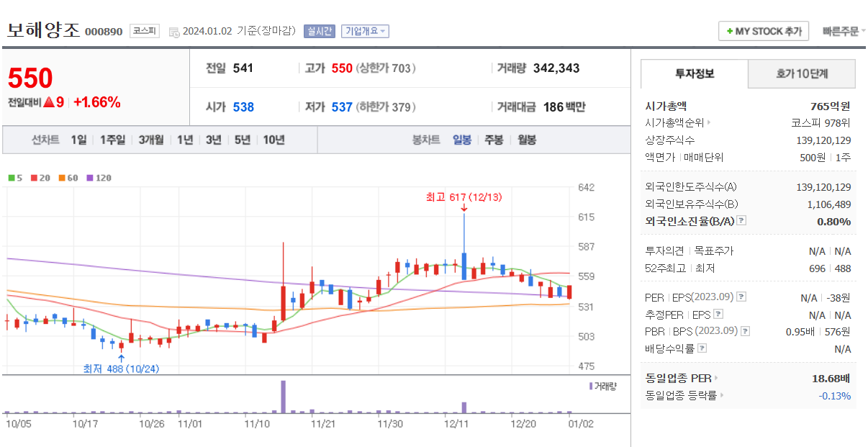This screenshot has height=447, width=868.
Task: Click the 상한가 703 text
Action: (386, 68)
